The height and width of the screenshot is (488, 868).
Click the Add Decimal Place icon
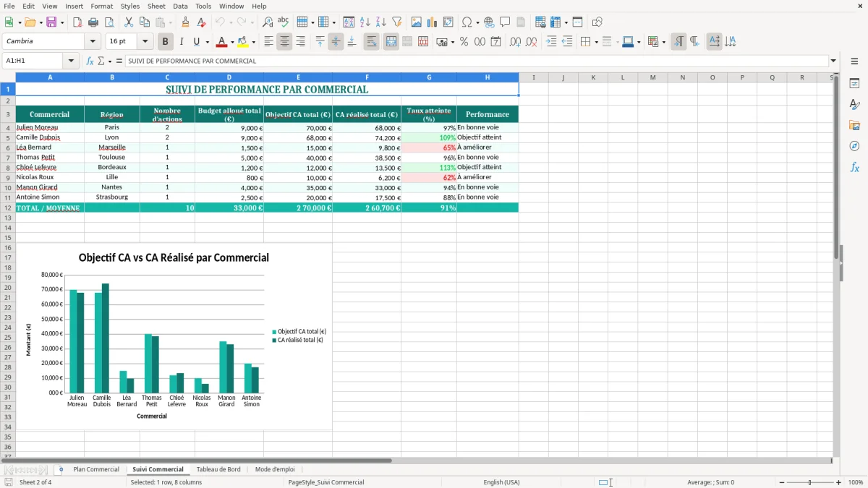515,42
